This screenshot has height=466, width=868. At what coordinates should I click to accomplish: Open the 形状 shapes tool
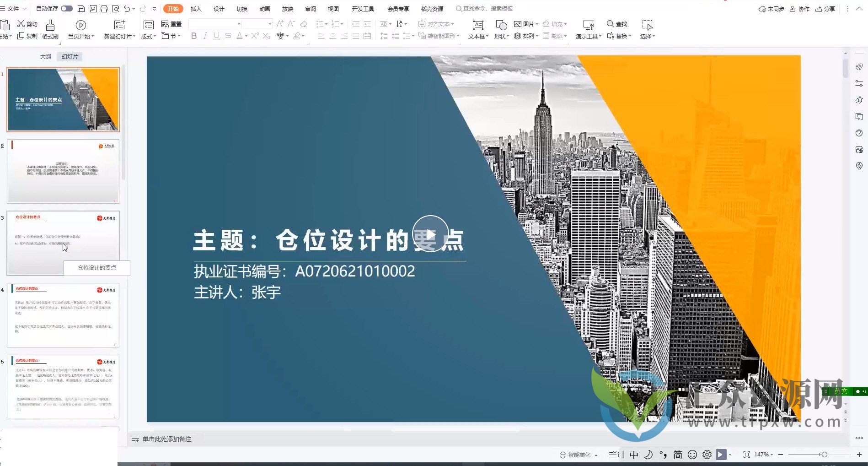pyautogui.click(x=501, y=25)
